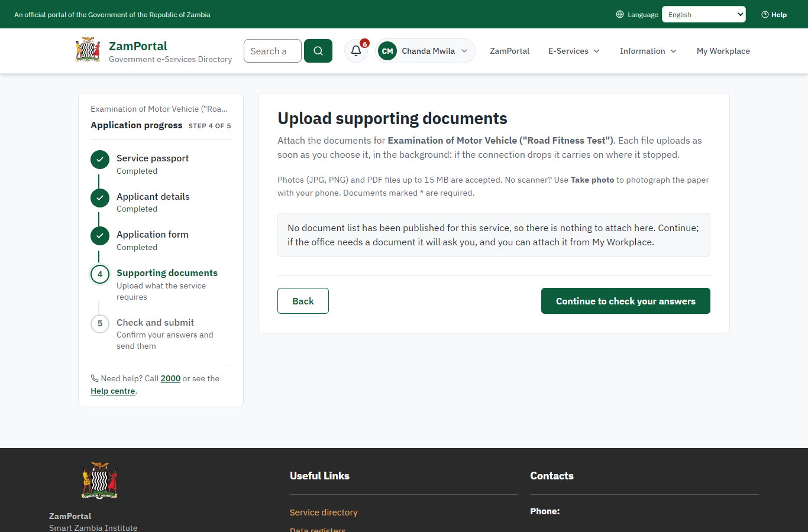The height and width of the screenshot is (532, 808).
Task: Open the Service directory footer link
Action: 324,512
